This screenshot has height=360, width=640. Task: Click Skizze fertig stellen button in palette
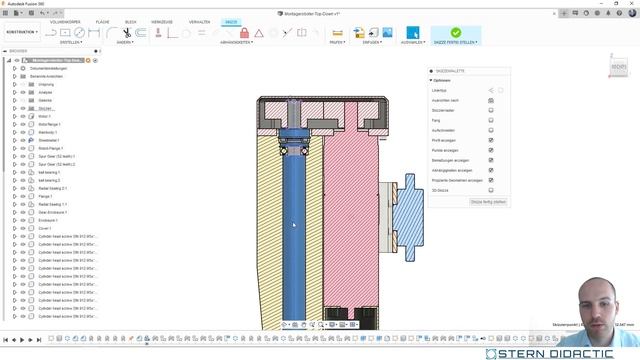[488, 202]
